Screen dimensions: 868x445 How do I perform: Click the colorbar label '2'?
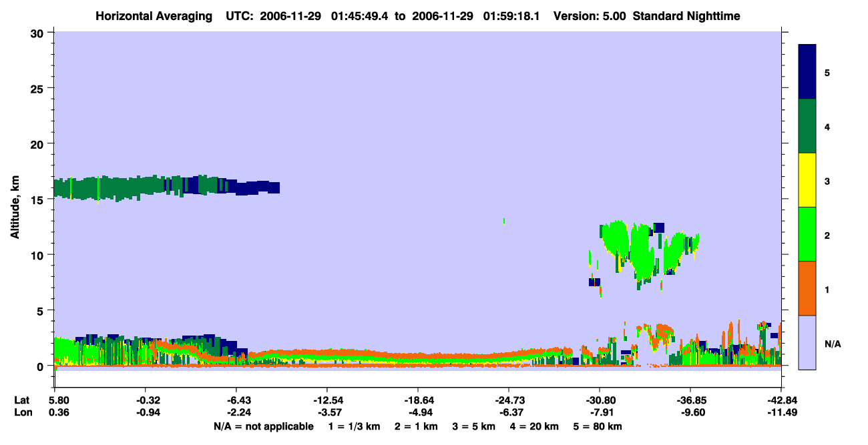(827, 236)
